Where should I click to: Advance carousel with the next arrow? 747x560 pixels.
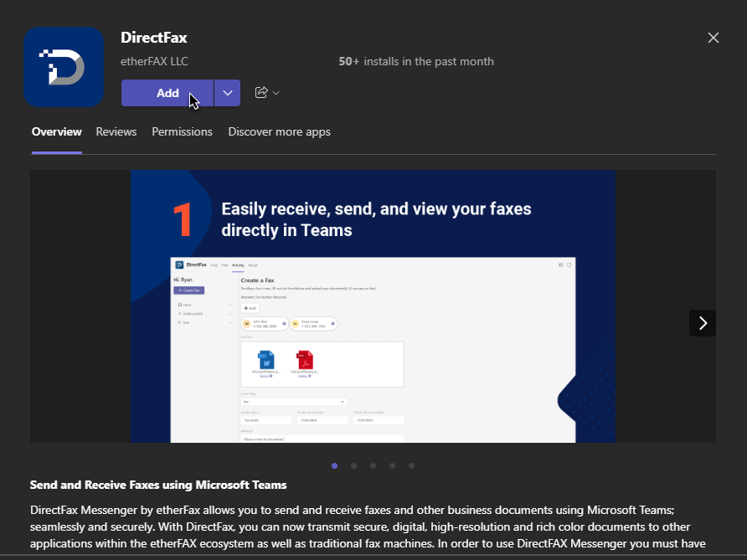coord(702,323)
